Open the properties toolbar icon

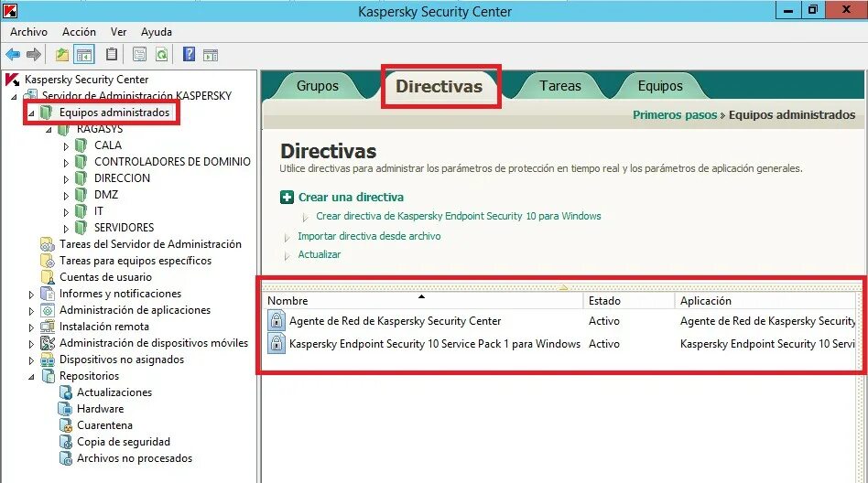(139, 54)
